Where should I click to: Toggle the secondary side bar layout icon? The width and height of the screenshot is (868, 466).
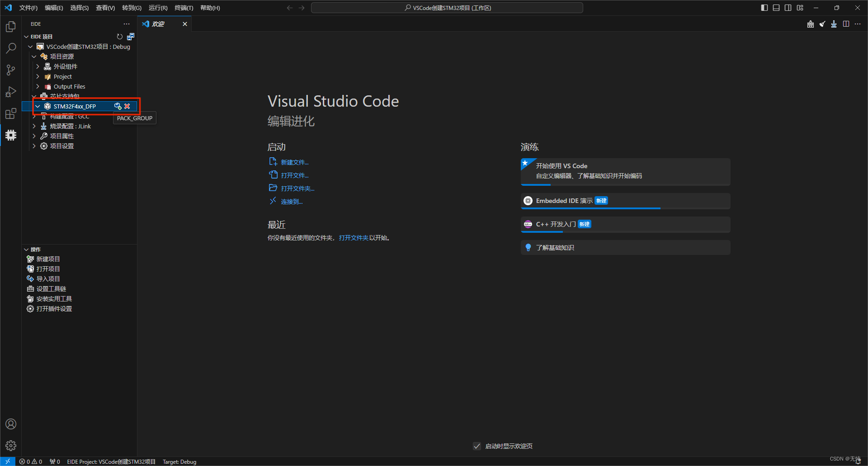pyautogui.click(x=788, y=8)
